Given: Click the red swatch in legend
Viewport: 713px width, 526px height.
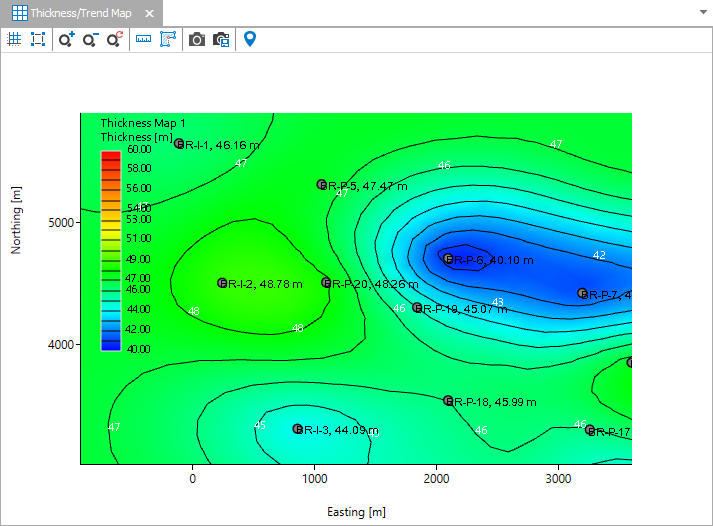Looking at the screenshot, I should pyautogui.click(x=111, y=154).
